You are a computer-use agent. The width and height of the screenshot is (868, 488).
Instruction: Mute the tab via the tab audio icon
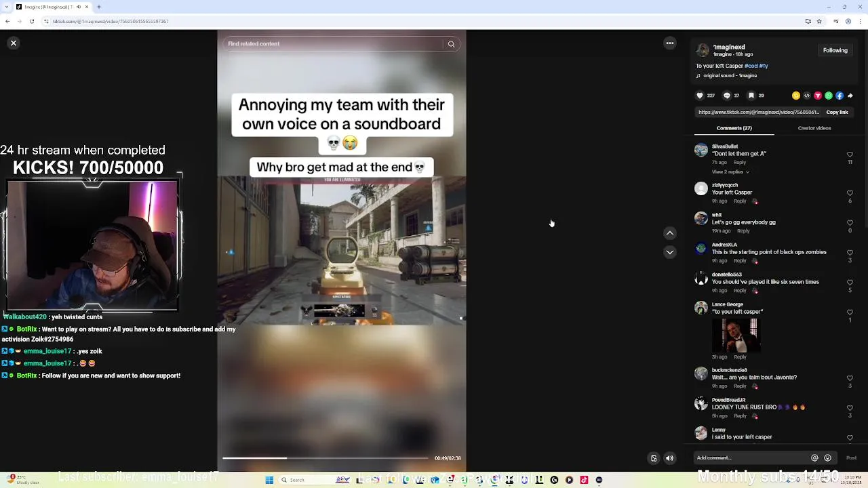click(79, 7)
